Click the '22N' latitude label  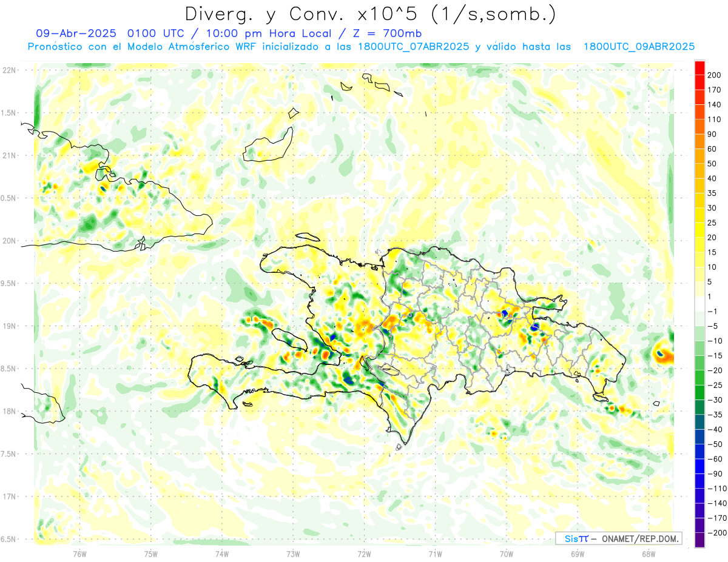(8, 70)
